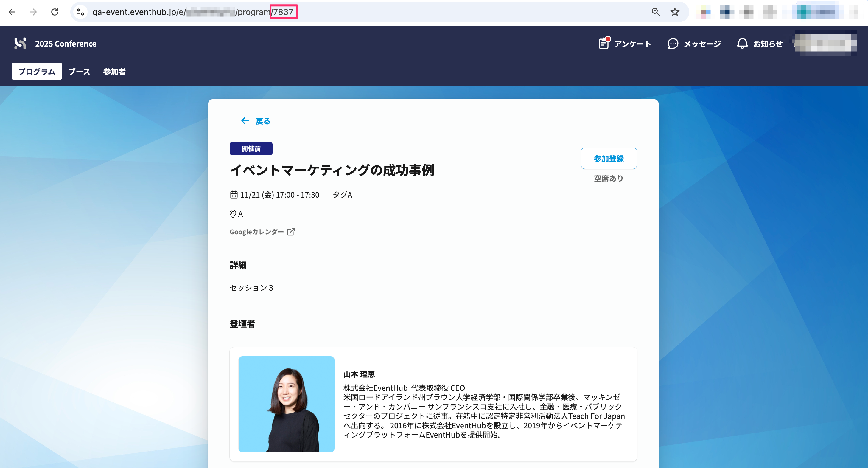
Task: Click the EventHub logo icon
Action: (x=20, y=44)
